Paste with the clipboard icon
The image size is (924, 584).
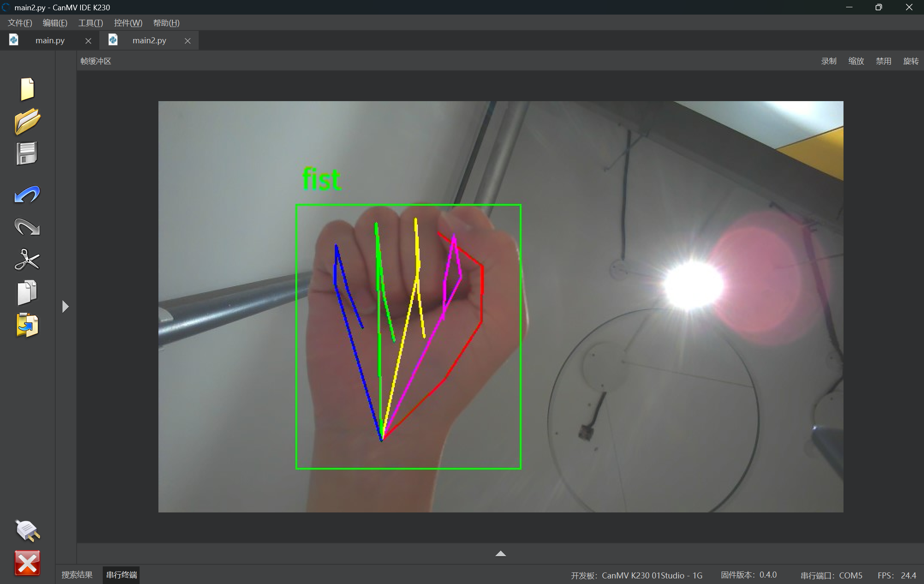pos(27,325)
